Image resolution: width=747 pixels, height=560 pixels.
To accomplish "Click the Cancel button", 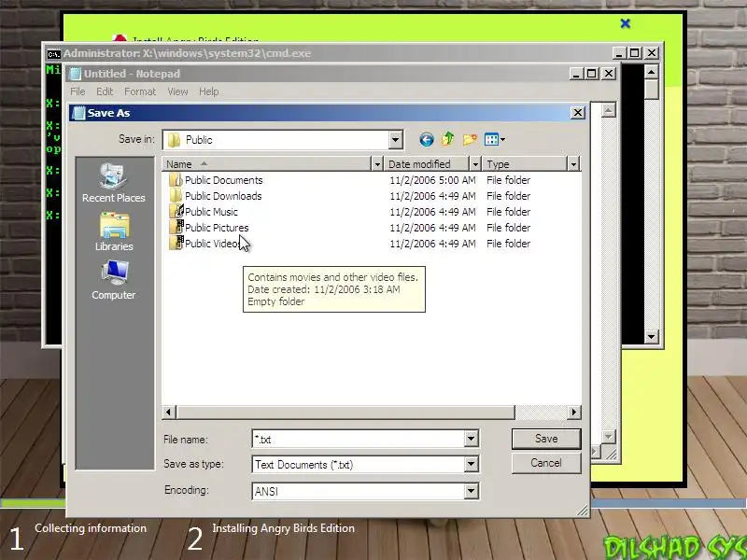I will pyautogui.click(x=546, y=463).
